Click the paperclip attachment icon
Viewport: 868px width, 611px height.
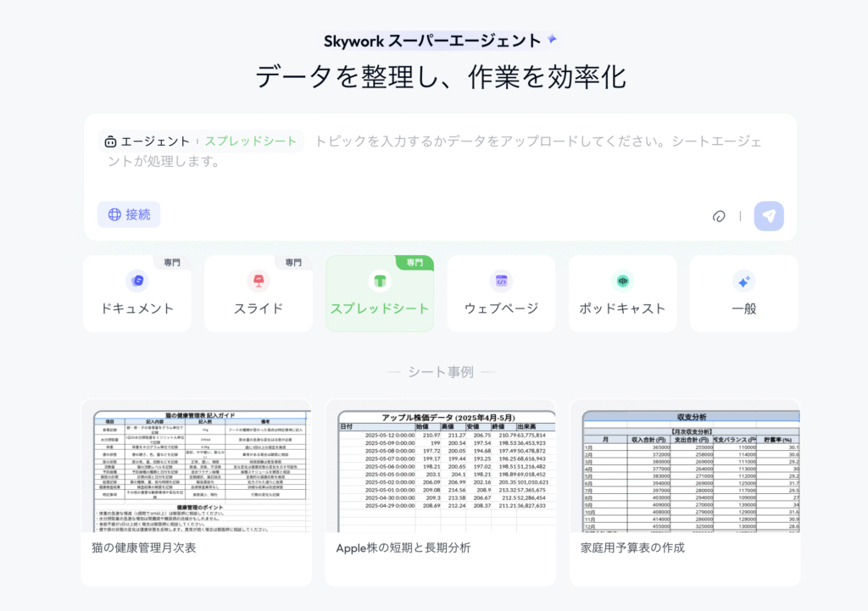pyautogui.click(x=719, y=216)
